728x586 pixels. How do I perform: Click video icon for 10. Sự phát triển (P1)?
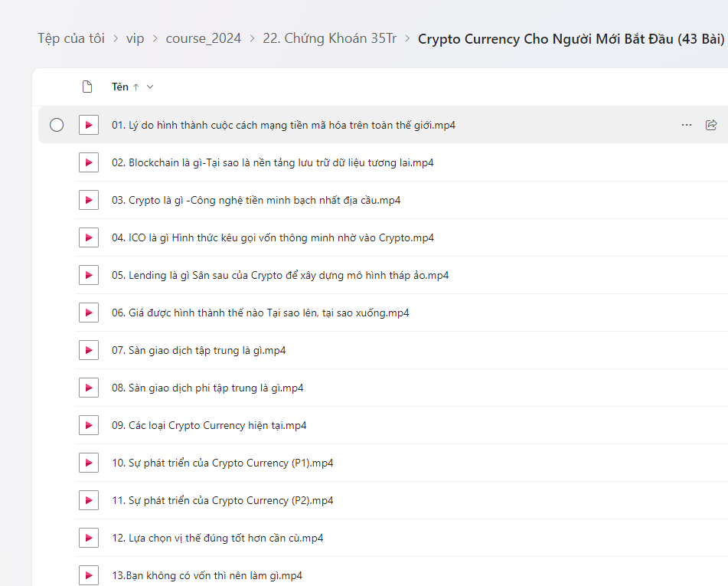point(89,463)
